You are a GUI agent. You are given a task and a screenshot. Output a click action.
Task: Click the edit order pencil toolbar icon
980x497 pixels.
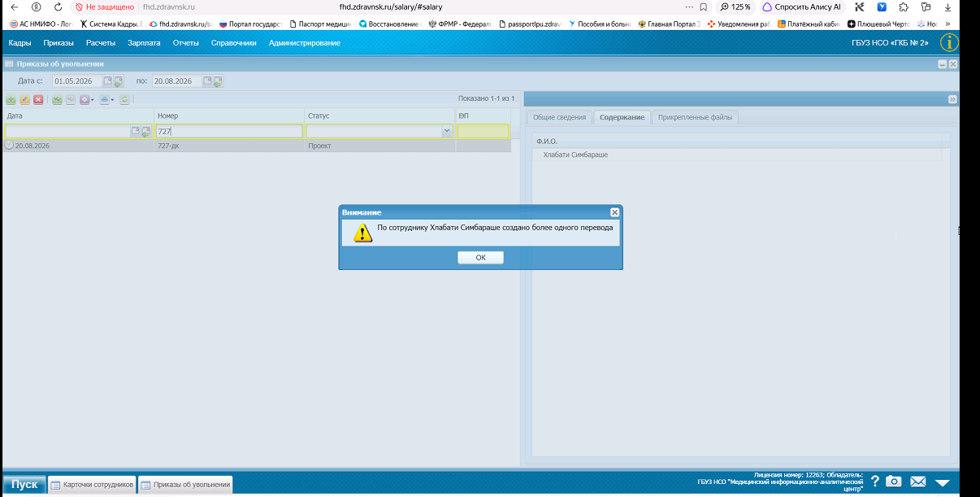click(x=25, y=99)
